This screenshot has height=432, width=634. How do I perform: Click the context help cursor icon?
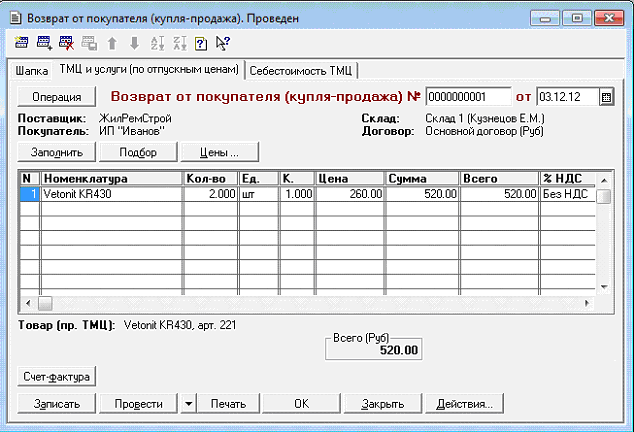222,42
